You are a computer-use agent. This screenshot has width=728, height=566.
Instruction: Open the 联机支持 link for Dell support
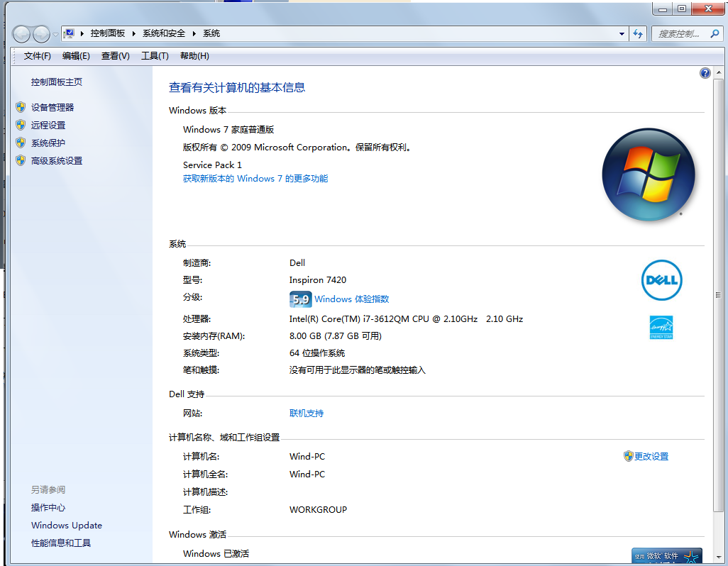(307, 413)
